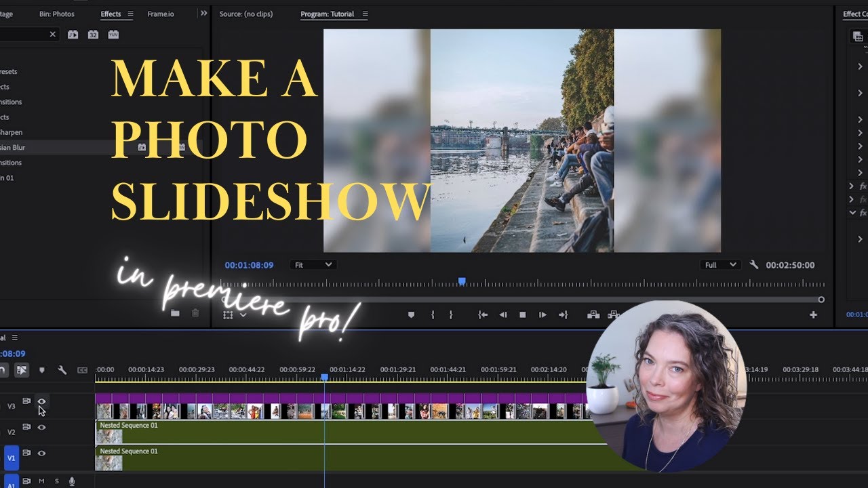Open the Effect Controls tab
The width and height of the screenshot is (868, 488).
pos(855,14)
